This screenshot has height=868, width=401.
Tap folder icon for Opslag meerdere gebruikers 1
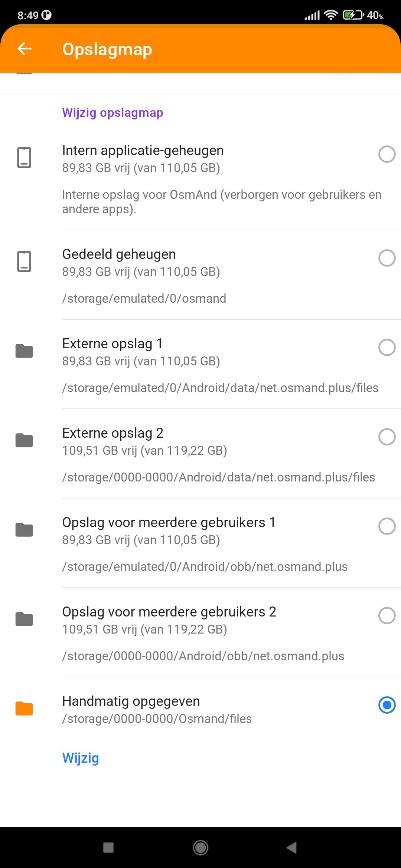click(24, 530)
